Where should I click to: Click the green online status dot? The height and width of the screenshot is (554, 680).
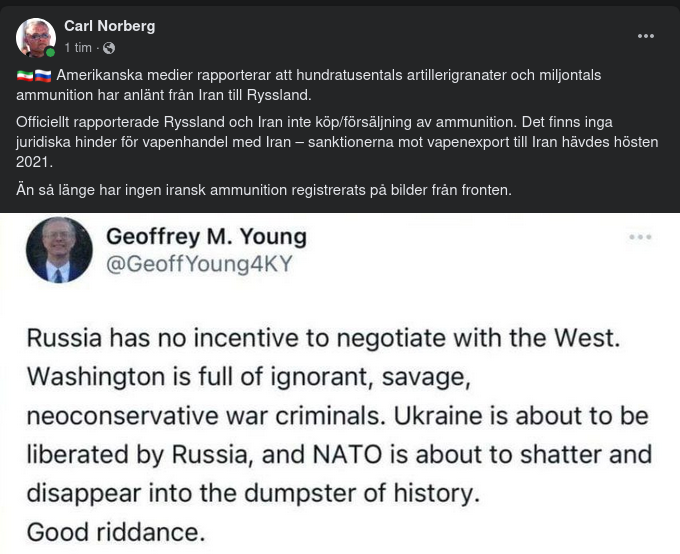click(x=51, y=53)
